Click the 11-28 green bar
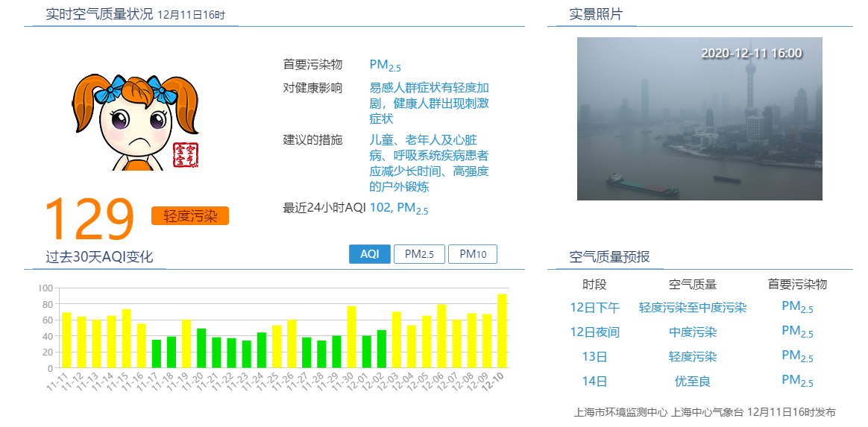Image resolution: width=868 pixels, height=427 pixels. [321, 354]
